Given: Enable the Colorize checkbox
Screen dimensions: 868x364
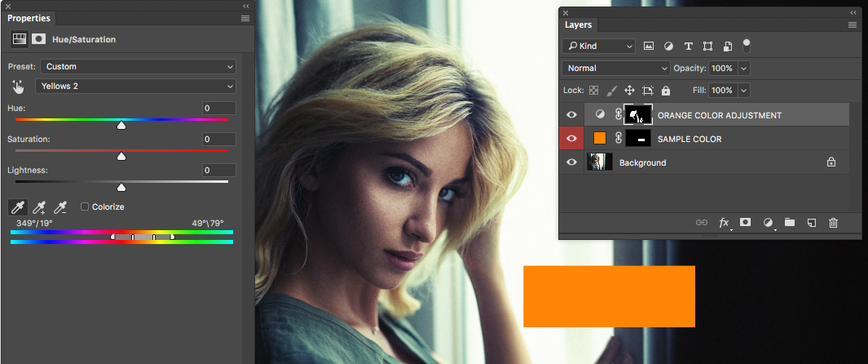Looking at the screenshot, I should pos(85,206).
